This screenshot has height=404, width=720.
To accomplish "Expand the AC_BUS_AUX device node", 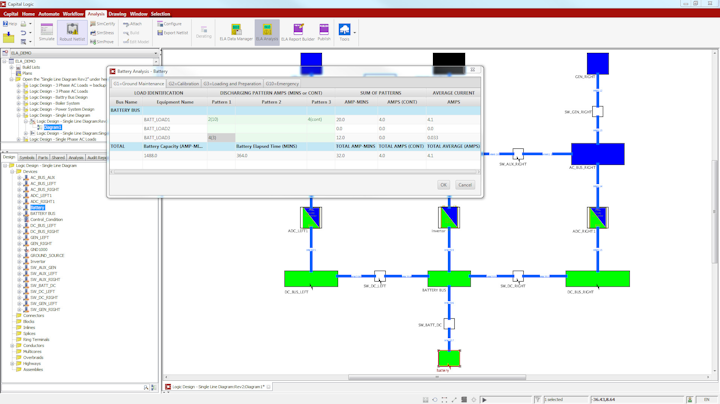I will 19,177.
